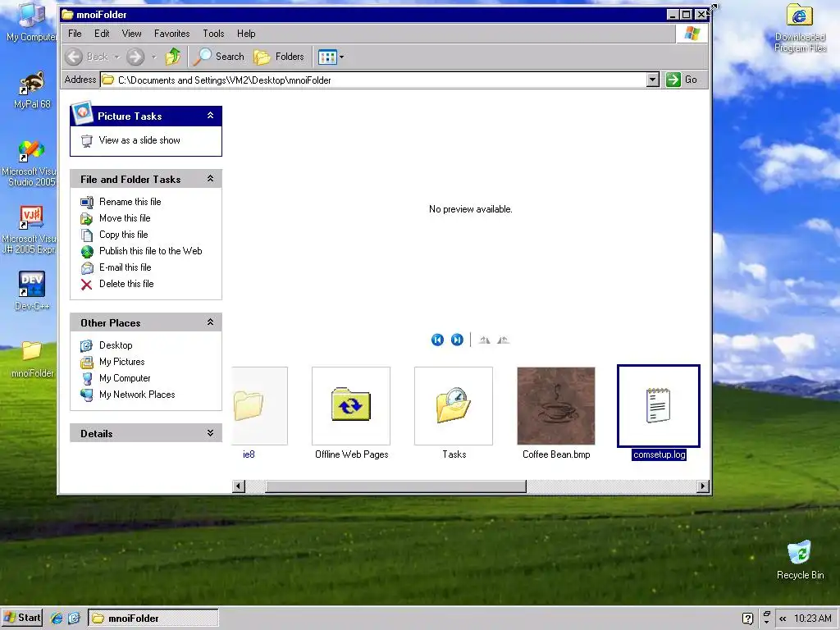840x630 pixels.
Task: Expand the Details panel
Action: (x=211, y=433)
